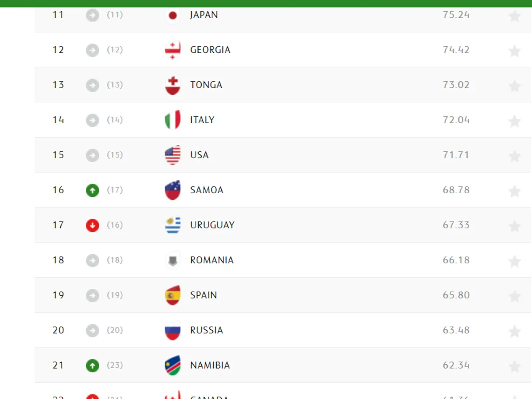Click the Samoa flag icon
Viewport: 532px width, 399px height.
pyautogui.click(x=172, y=190)
